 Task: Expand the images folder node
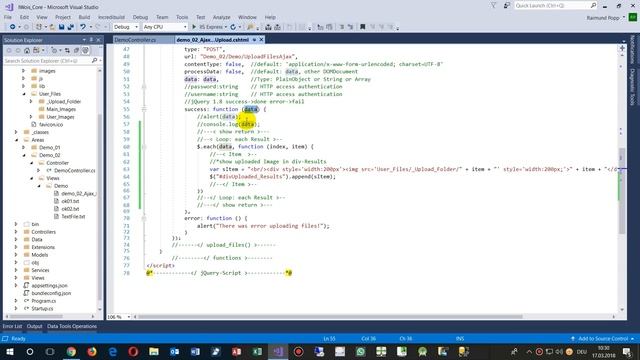[x=23, y=71]
